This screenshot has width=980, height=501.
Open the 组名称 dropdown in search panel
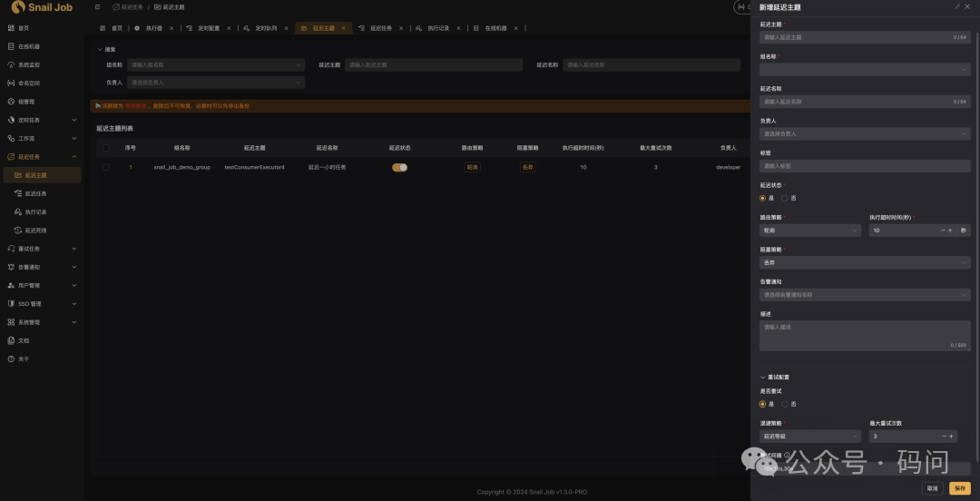[x=216, y=64]
